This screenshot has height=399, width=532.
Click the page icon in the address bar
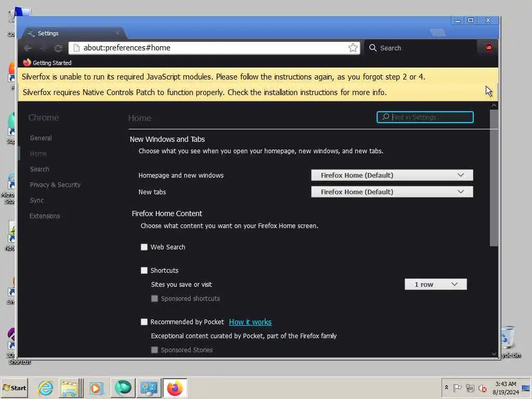76,48
